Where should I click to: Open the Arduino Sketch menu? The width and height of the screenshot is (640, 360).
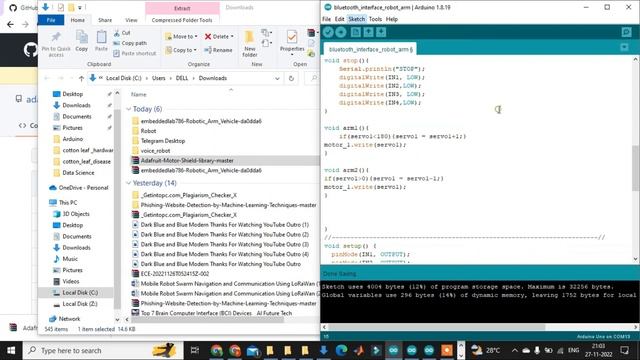[356, 19]
